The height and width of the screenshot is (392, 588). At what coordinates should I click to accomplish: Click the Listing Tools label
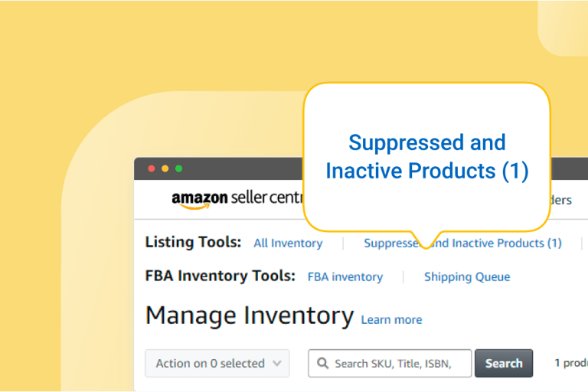click(193, 242)
